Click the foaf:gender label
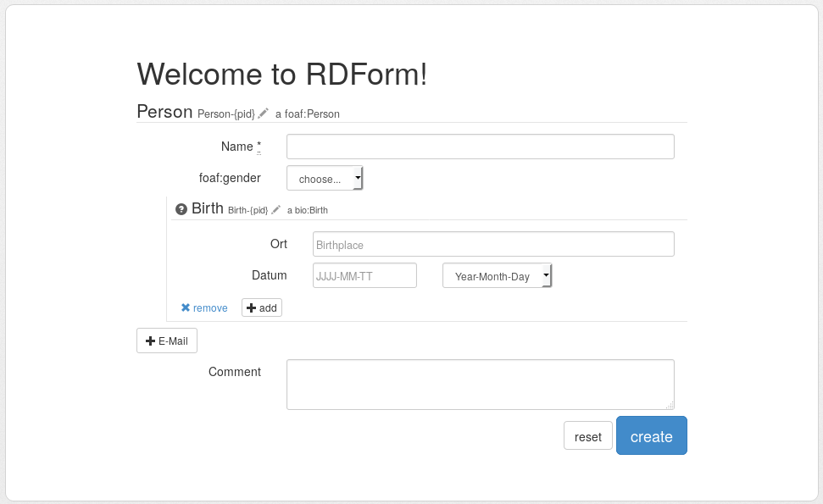The width and height of the screenshot is (823, 504). coord(230,178)
